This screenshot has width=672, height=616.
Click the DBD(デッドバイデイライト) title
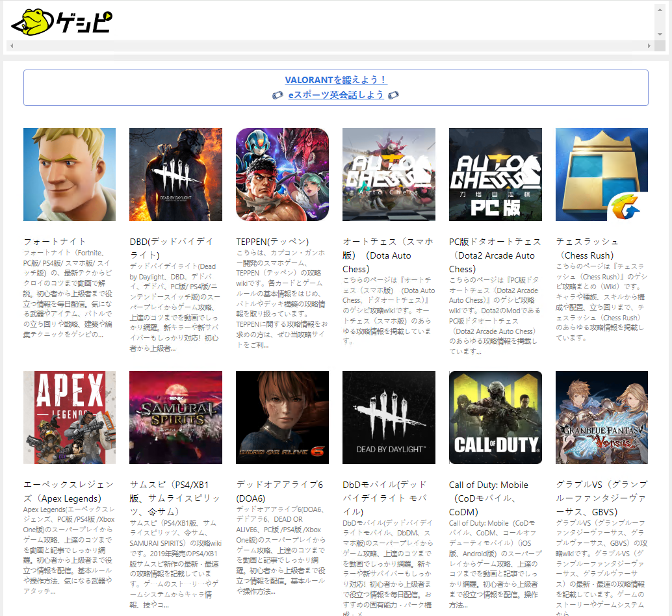172,248
